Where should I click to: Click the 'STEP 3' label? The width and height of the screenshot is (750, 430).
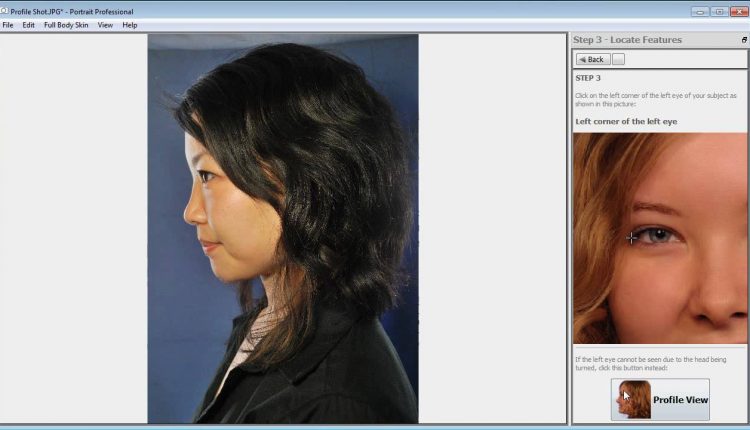point(588,78)
